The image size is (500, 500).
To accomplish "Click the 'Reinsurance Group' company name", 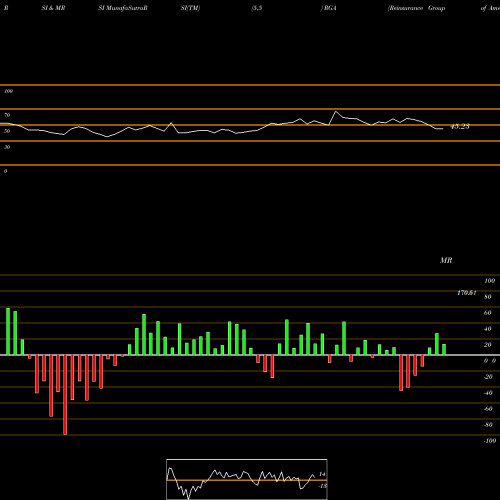I will (417, 8).
